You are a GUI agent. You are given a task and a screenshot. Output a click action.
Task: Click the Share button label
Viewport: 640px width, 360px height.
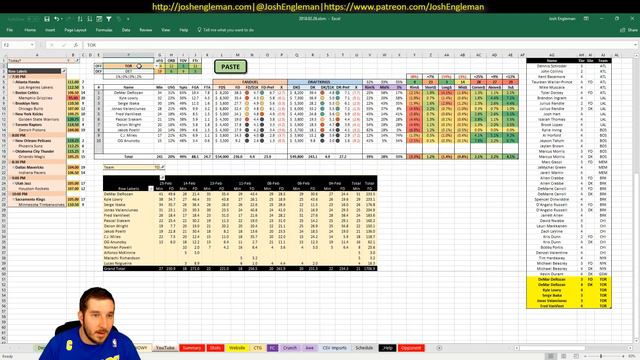(x=632, y=30)
